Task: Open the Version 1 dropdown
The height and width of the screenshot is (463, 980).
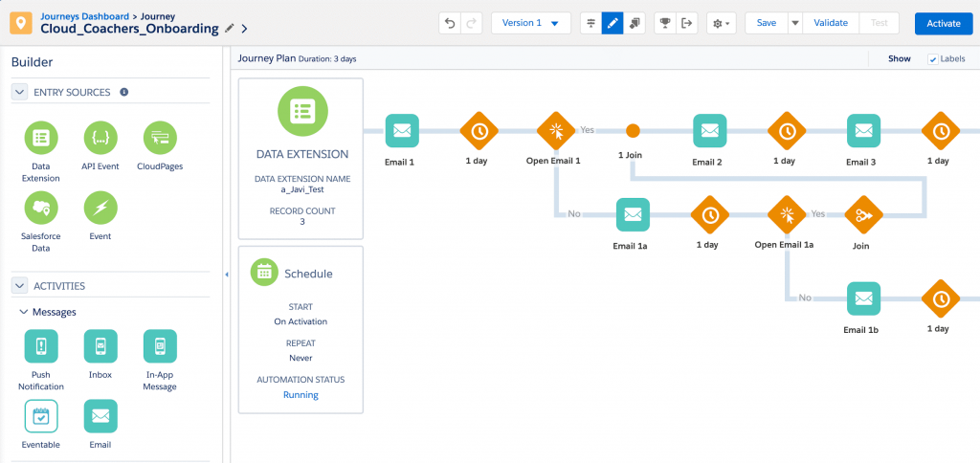Action: (x=531, y=23)
